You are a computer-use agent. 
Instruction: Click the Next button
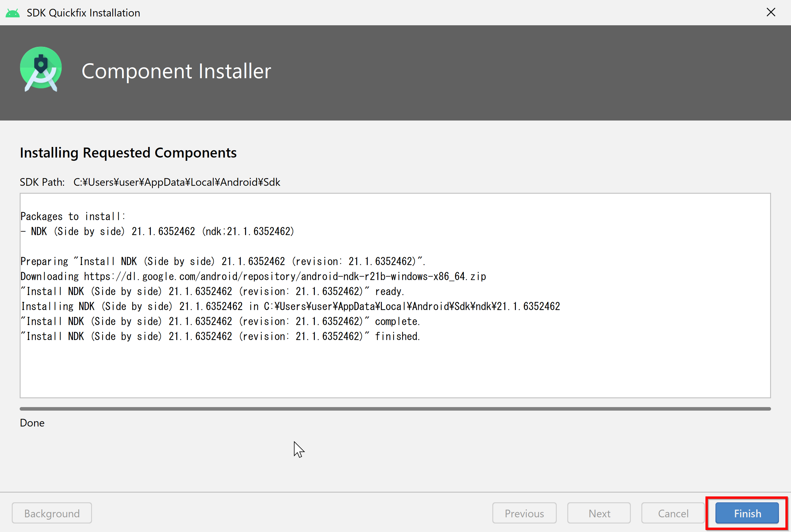[599, 513]
